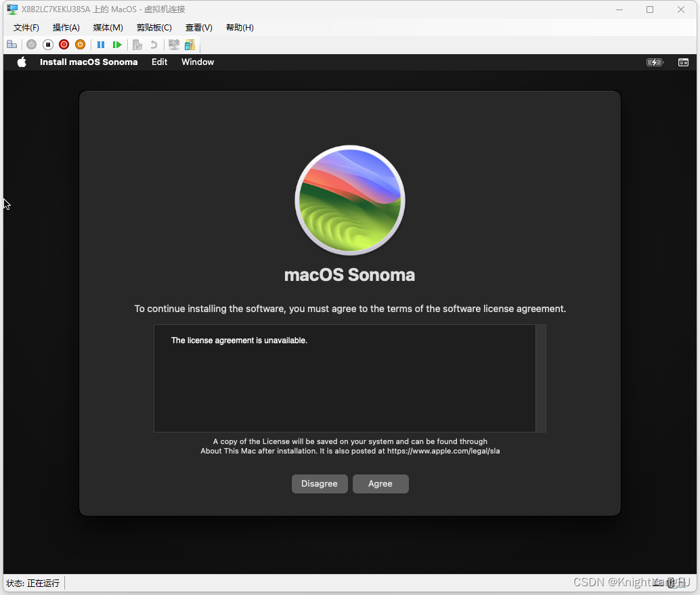Click the Checkpoint toolbar icon
Viewport: 700px width, 595px height.
[x=137, y=45]
